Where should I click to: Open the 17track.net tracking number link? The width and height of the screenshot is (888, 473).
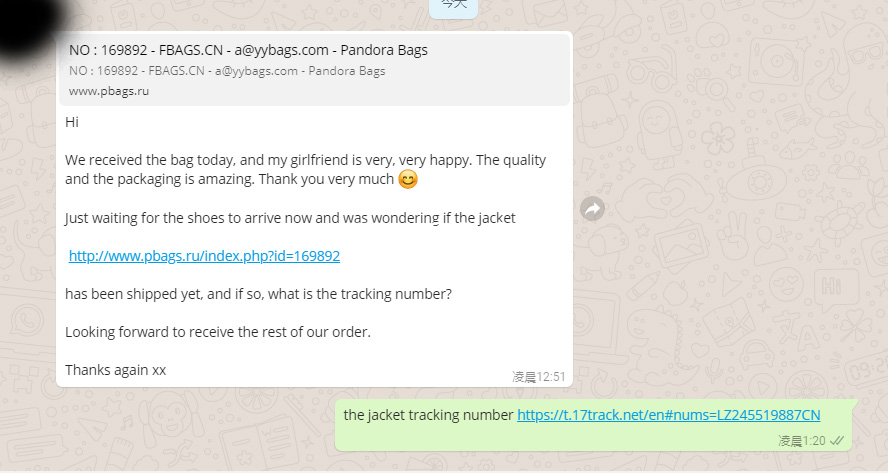click(669, 415)
